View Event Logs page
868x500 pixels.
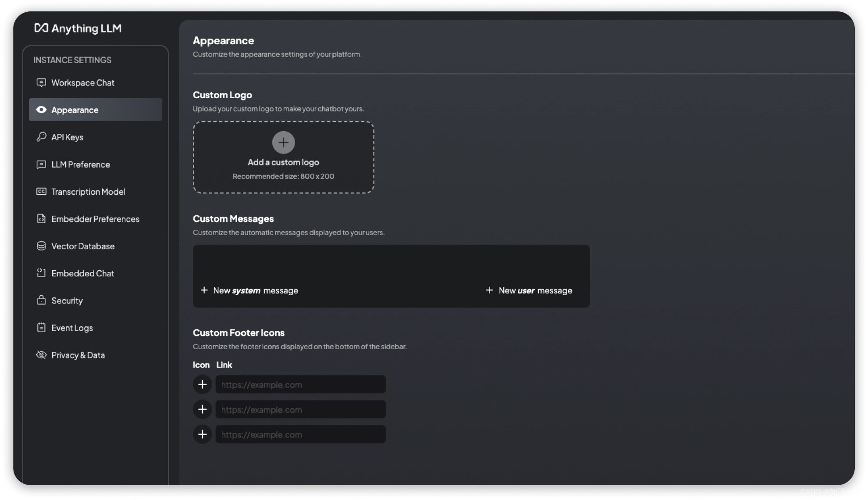(96, 328)
